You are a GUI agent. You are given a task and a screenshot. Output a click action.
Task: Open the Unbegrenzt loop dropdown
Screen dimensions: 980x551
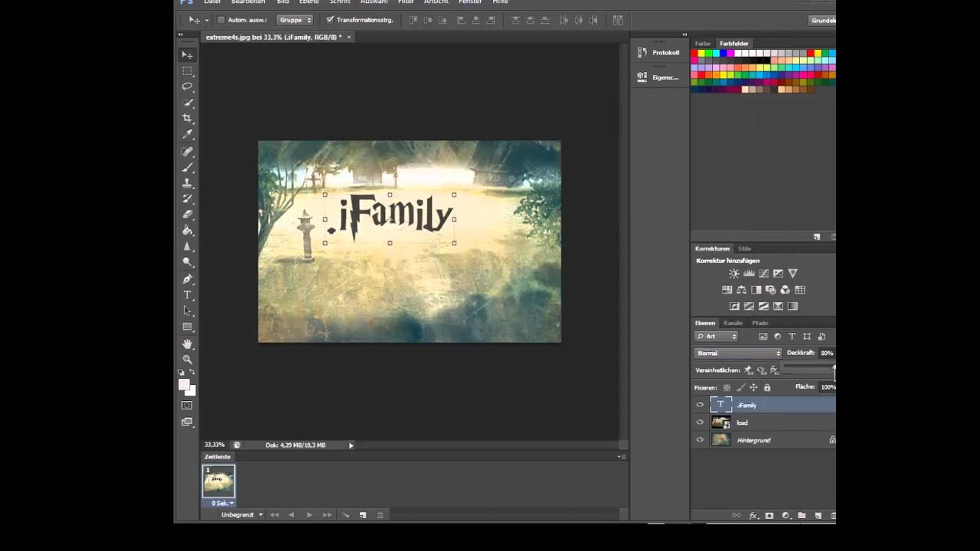[242, 515]
